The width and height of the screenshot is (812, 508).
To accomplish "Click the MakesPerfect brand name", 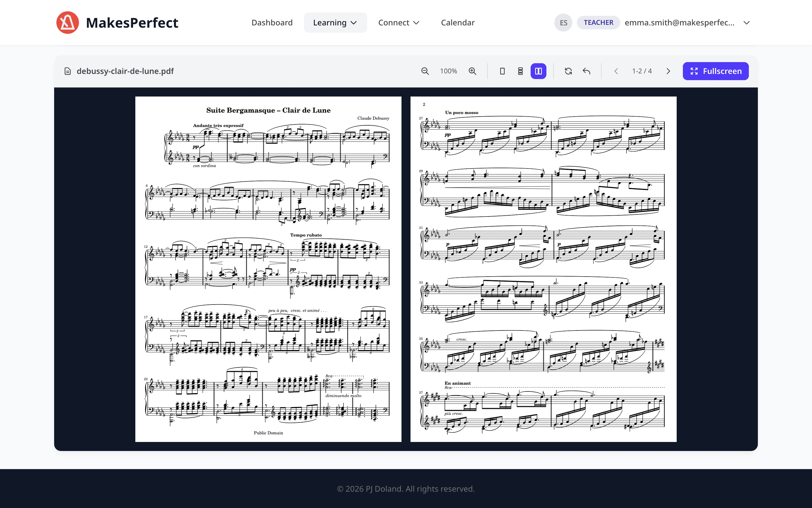I will tap(132, 23).
